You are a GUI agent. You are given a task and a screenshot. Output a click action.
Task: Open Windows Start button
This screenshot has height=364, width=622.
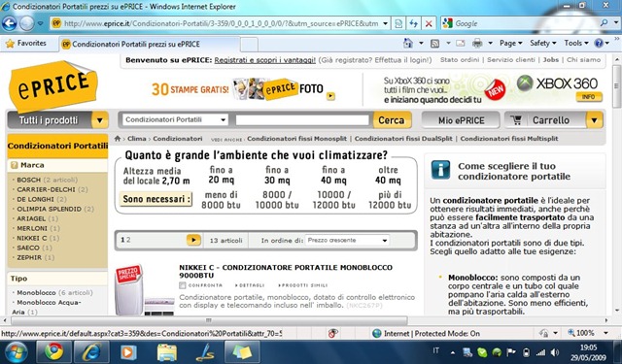click(16, 351)
